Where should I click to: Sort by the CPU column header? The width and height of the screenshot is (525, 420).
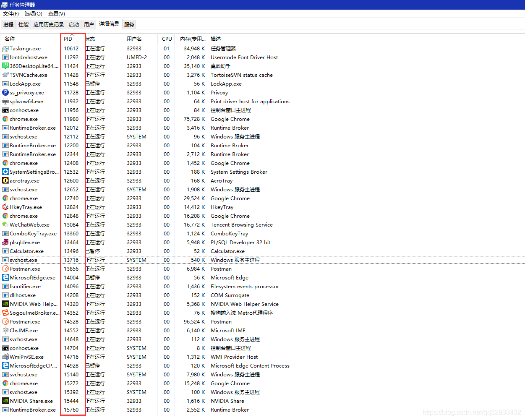click(167, 39)
